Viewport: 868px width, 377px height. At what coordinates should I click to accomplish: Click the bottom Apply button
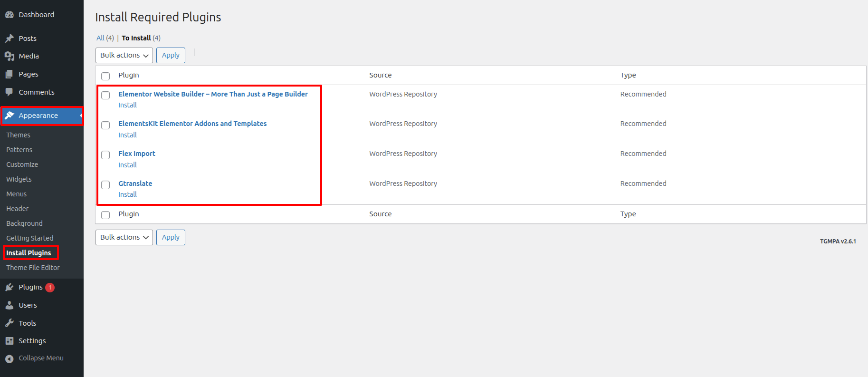click(171, 237)
